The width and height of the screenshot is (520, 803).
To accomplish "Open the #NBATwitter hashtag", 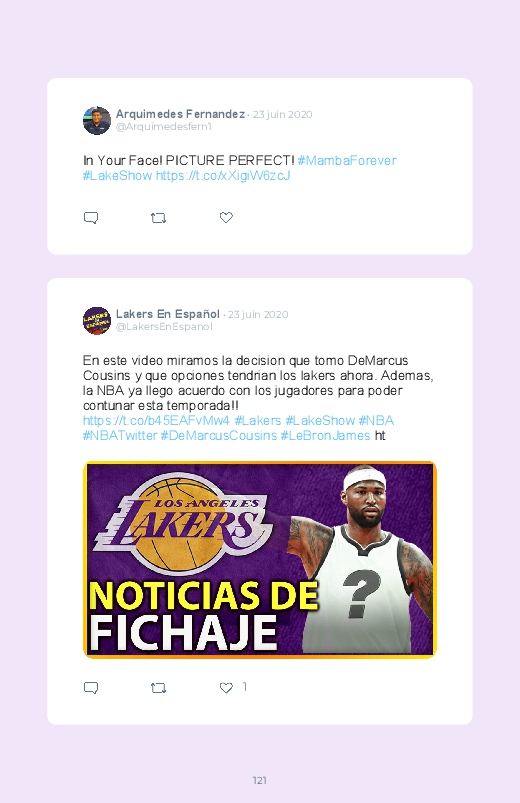I will tap(120, 435).
